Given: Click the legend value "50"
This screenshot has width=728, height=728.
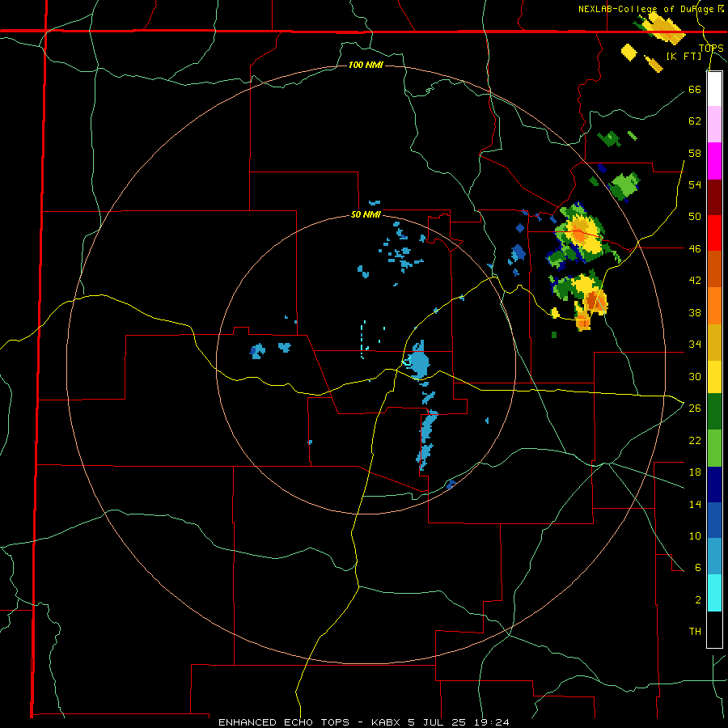Looking at the screenshot, I should click(695, 217).
